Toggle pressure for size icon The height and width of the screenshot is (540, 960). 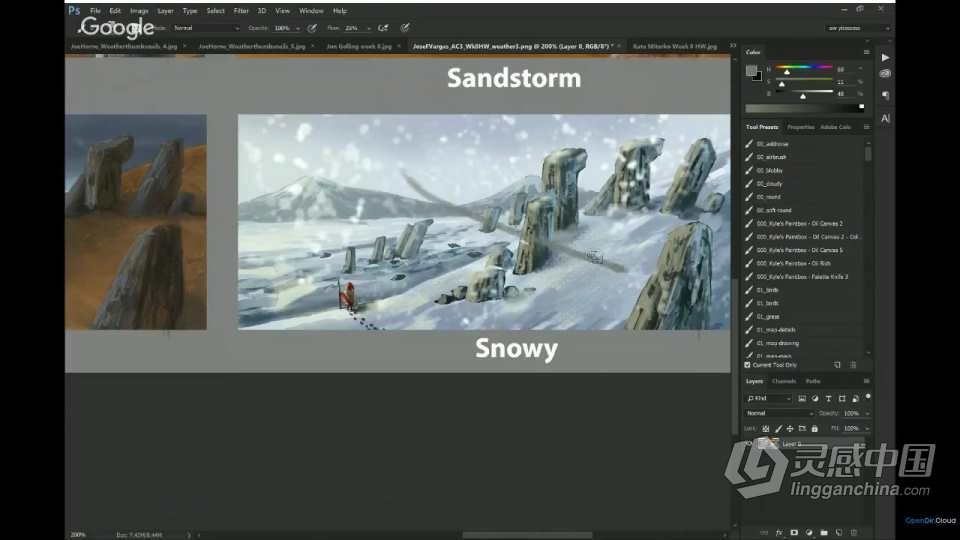[405, 28]
